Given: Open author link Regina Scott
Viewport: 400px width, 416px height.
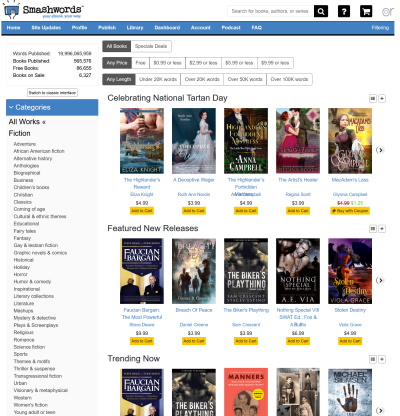Looking at the screenshot, I should coord(298,194).
